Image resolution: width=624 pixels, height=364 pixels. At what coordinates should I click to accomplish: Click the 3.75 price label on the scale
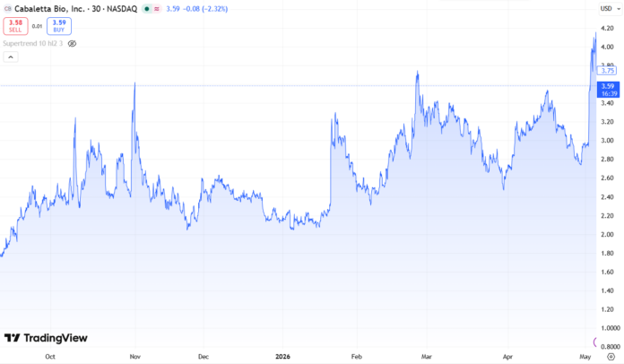click(608, 71)
